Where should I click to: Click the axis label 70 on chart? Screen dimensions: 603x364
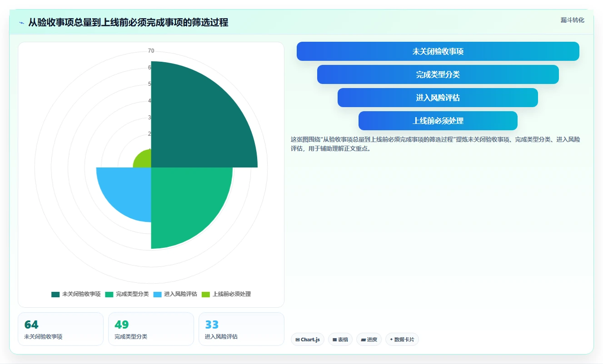point(151,51)
